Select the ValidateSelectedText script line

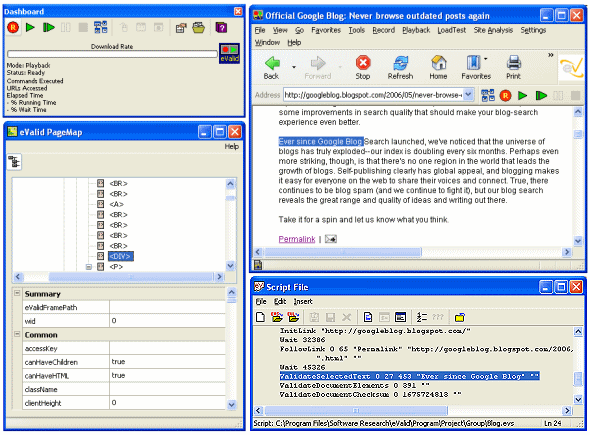pos(409,376)
